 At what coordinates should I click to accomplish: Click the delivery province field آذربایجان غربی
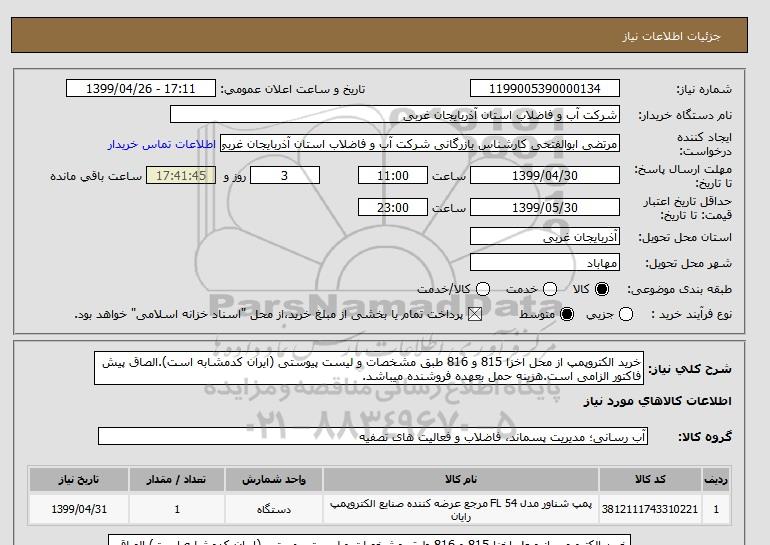coord(545,237)
